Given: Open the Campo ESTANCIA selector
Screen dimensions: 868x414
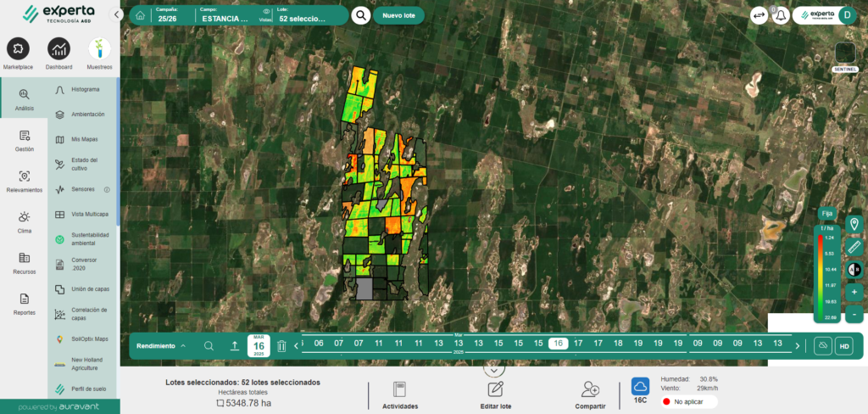Looking at the screenshot, I should point(225,15).
